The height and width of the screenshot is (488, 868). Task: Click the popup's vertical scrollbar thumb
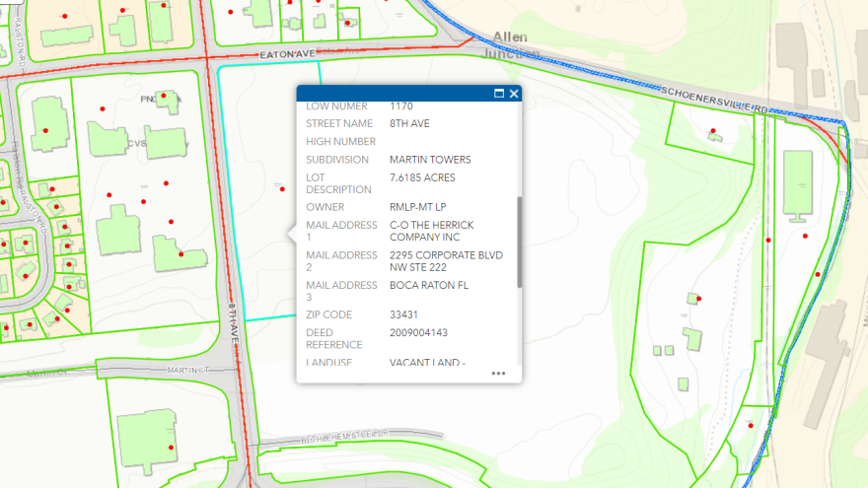[x=519, y=242]
